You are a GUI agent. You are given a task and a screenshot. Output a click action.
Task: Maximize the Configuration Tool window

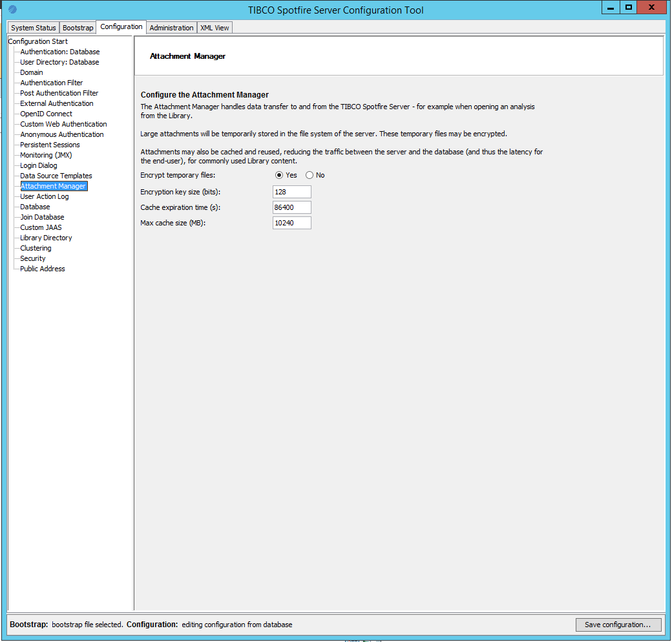(628, 8)
